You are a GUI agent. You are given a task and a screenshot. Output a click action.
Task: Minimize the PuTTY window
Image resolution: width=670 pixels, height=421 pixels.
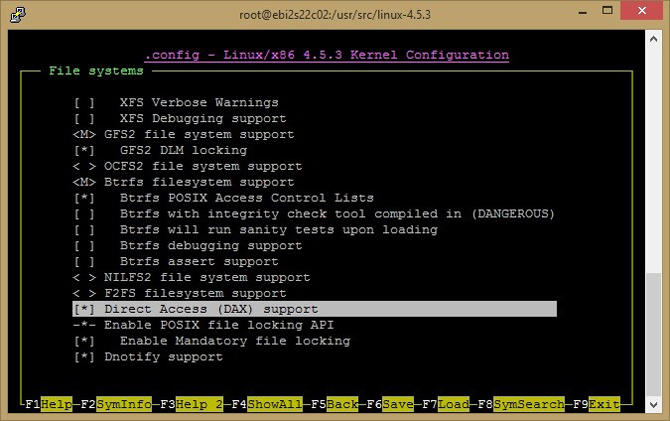[582, 12]
